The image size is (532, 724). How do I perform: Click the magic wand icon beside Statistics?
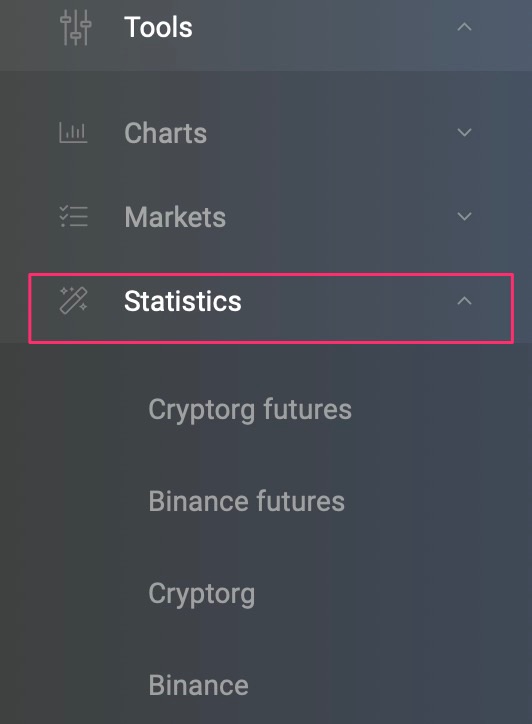click(73, 301)
